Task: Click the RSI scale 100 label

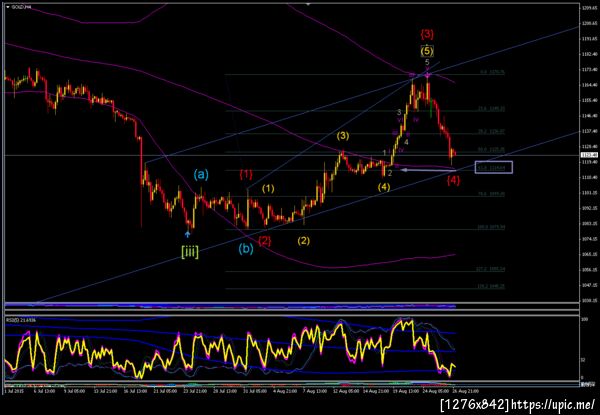Action: click(584, 319)
